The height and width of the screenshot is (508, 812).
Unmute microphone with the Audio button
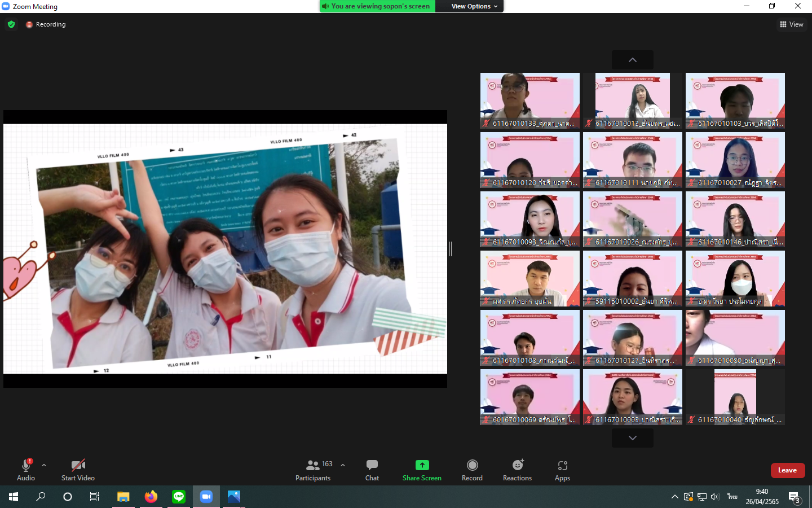[x=26, y=470]
